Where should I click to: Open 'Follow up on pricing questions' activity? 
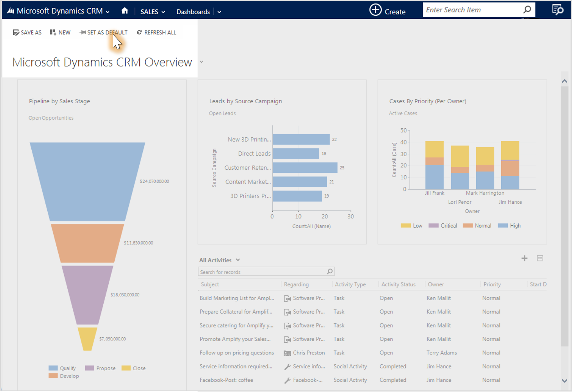(x=236, y=353)
